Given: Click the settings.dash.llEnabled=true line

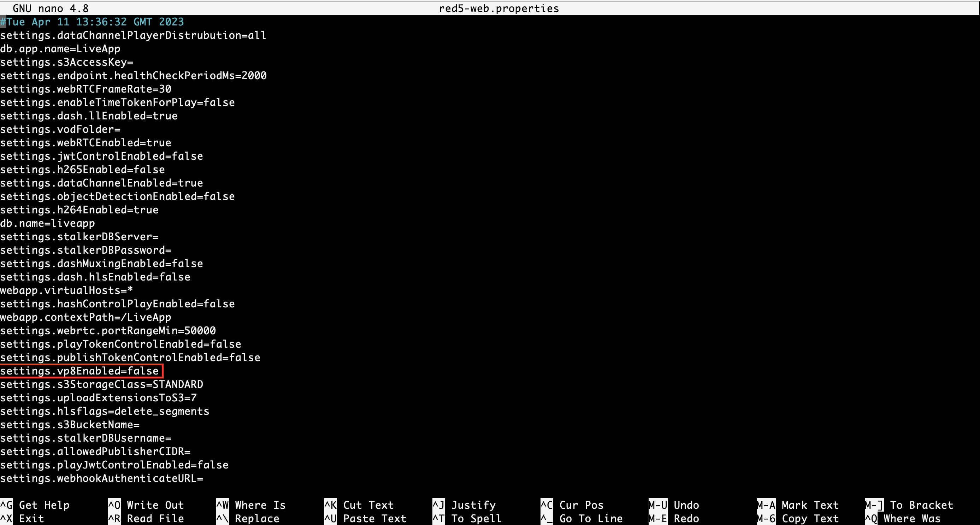Looking at the screenshot, I should [x=89, y=116].
